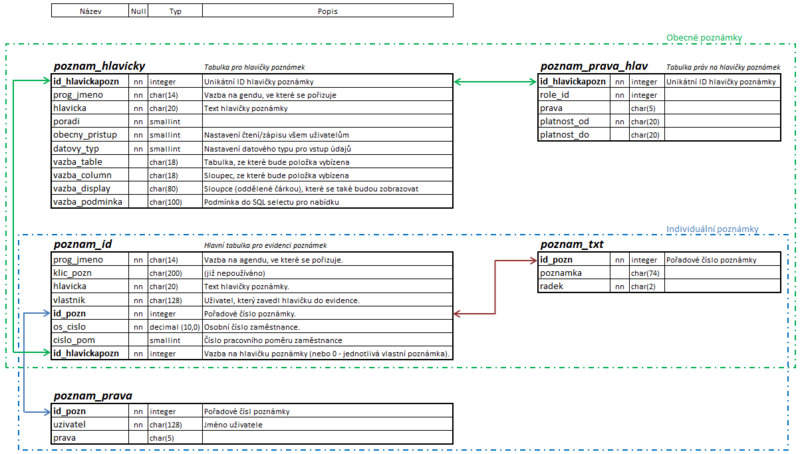The height and width of the screenshot is (454, 800).
Task: Click the 'Osobní číslo zaměstnance.' description
Action: click(x=252, y=327)
